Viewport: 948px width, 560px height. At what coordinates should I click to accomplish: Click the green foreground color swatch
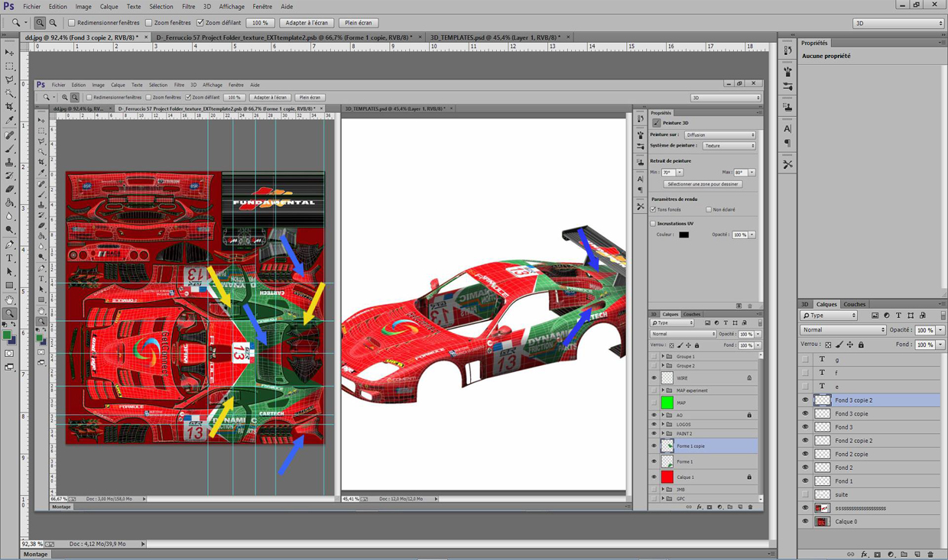click(8, 335)
